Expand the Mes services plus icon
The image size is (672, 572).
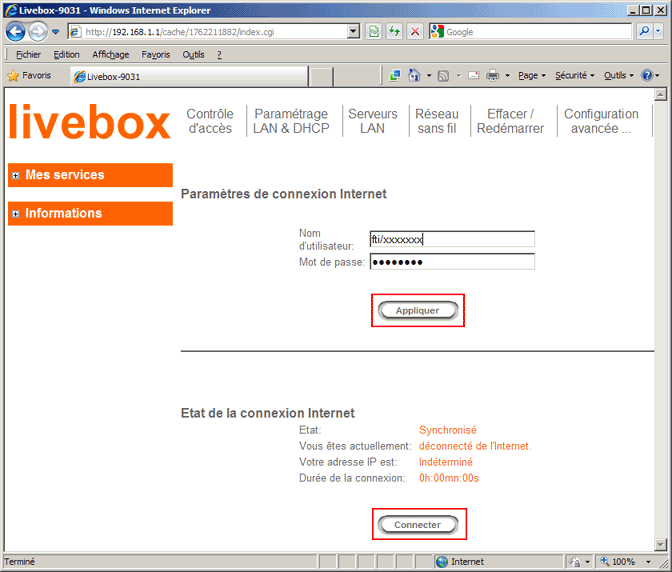pos(16,175)
